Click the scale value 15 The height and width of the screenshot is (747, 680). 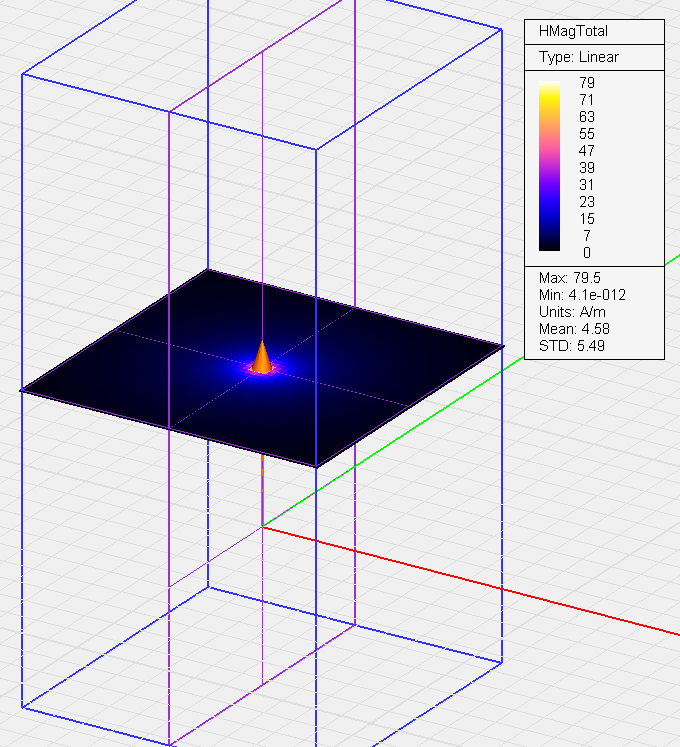coord(587,219)
